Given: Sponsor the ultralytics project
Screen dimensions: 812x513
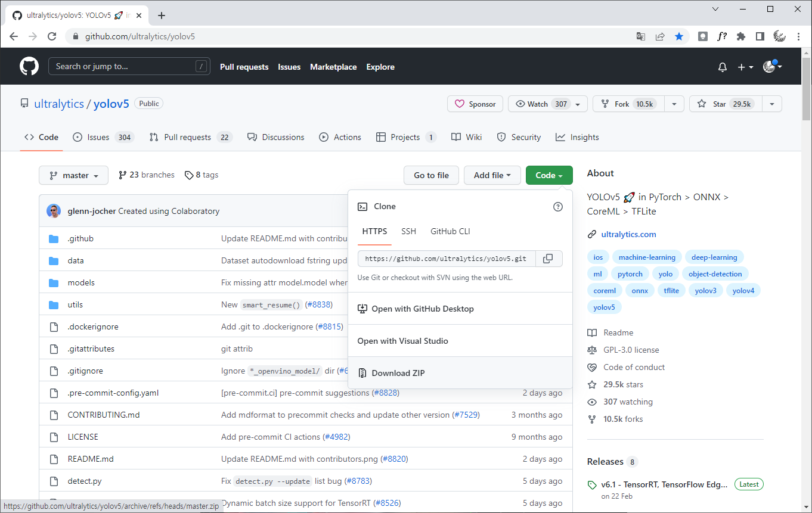Looking at the screenshot, I should click(x=475, y=104).
